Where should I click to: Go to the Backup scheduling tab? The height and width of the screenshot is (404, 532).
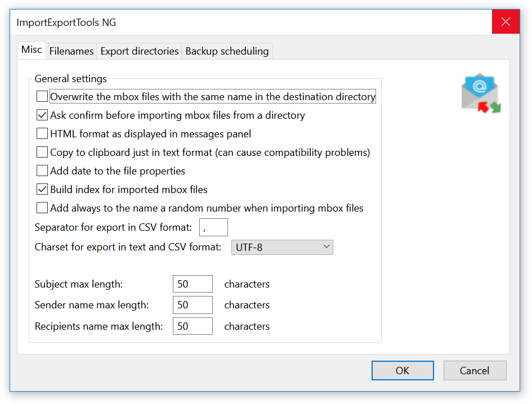pos(227,51)
